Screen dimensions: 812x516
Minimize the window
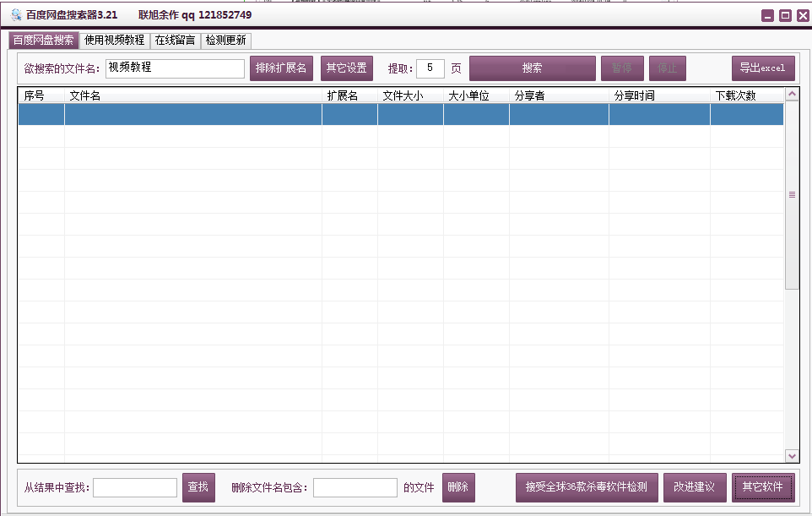pyautogui.click(x=768, y=15)
